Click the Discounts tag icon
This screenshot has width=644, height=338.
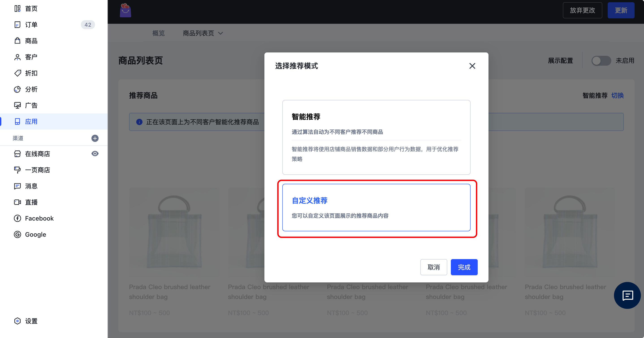point(17,73)
